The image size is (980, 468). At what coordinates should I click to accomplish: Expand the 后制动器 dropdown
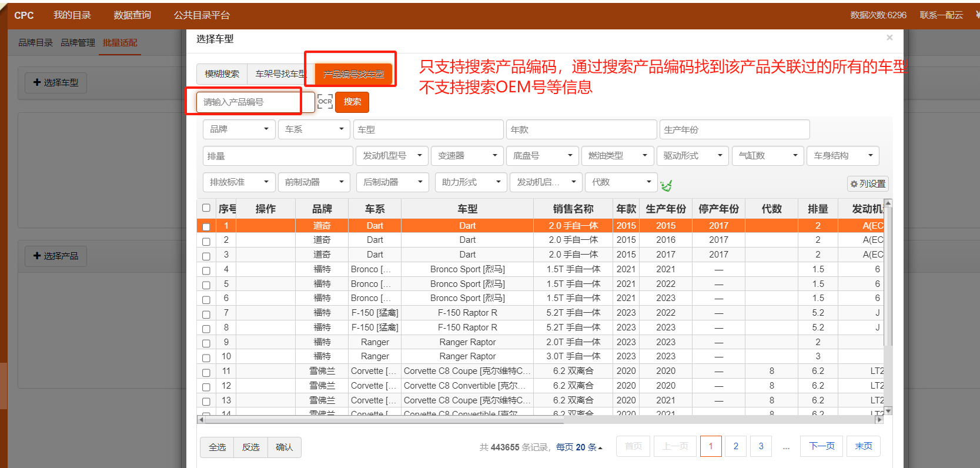392,182
